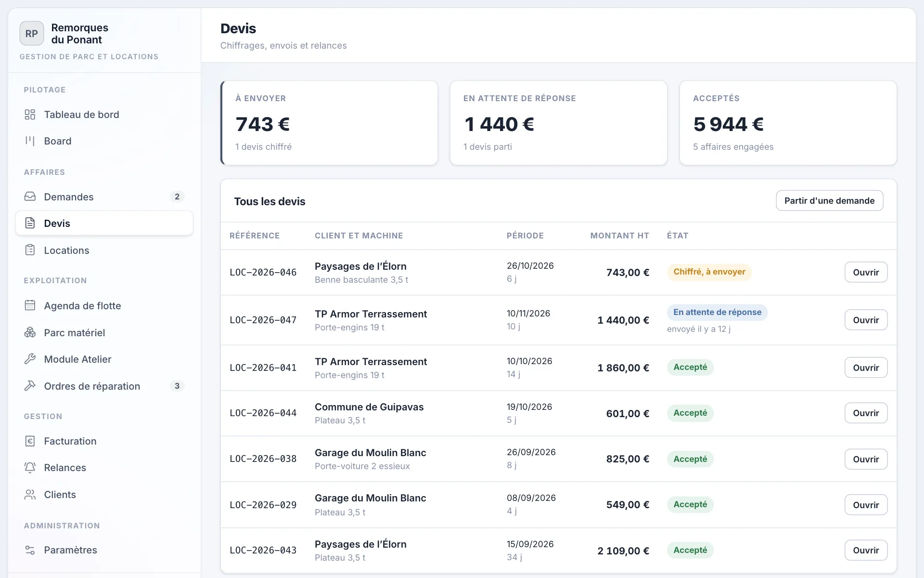Click the Ordres de réparation badge 3
Image resolution: width=924 pixels, height=578 pixels.
click(177, 386)
